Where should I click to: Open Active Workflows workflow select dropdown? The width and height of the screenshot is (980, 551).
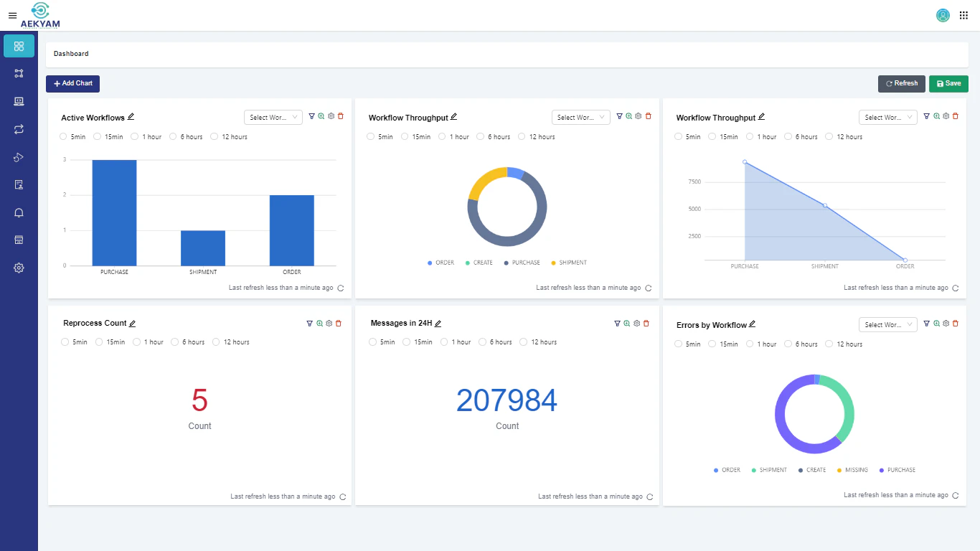click(273, 118)
